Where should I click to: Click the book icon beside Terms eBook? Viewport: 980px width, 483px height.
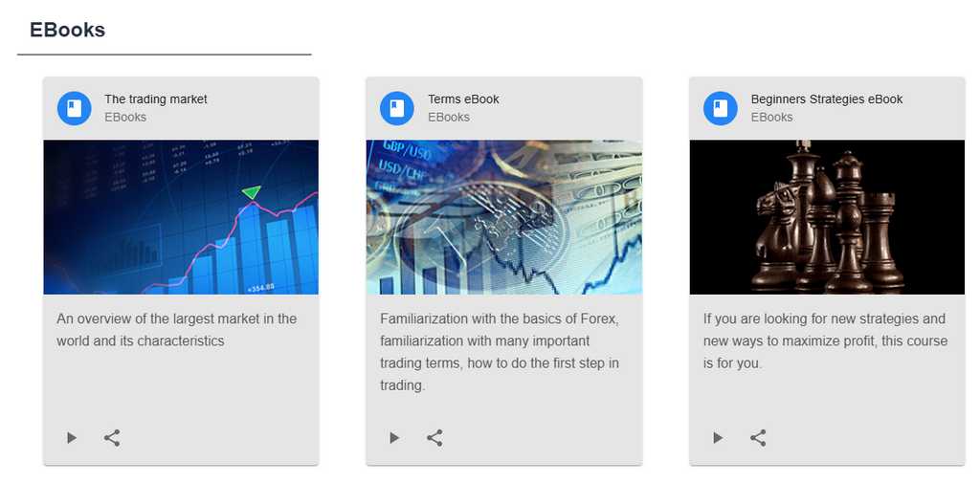[x=397, y=108]
